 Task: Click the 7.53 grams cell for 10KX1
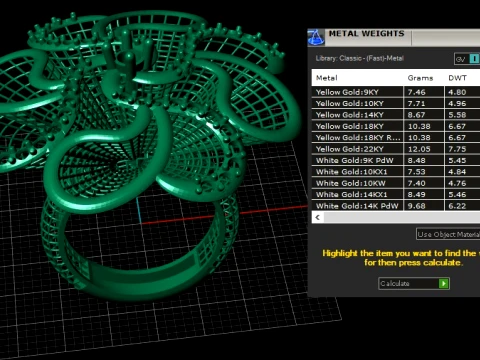pos(423,172)
